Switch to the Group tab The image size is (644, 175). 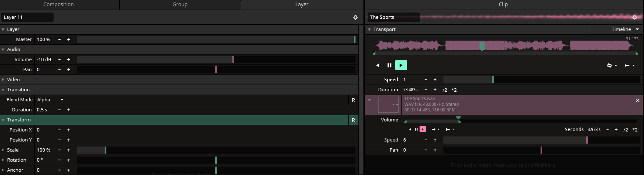180,5
